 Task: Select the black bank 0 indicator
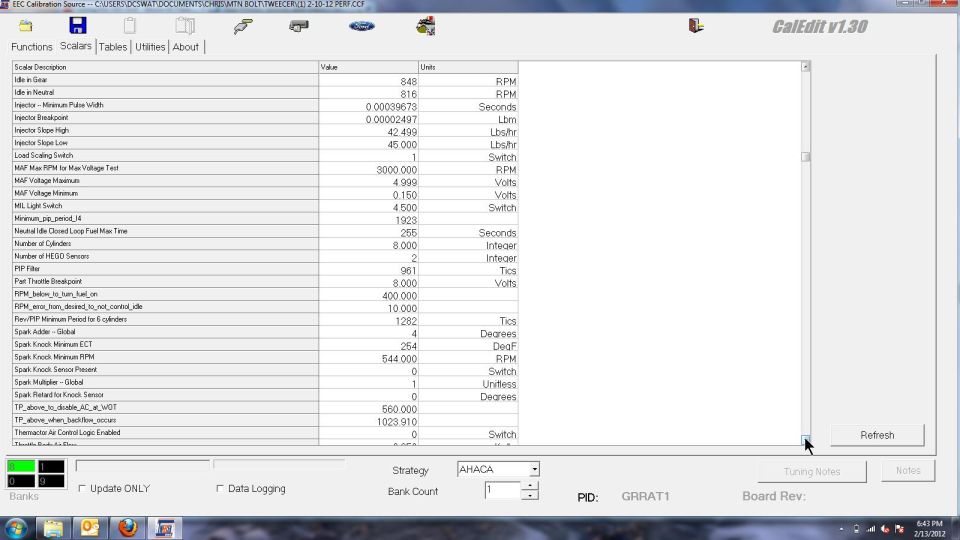click(x=21, y=481)
